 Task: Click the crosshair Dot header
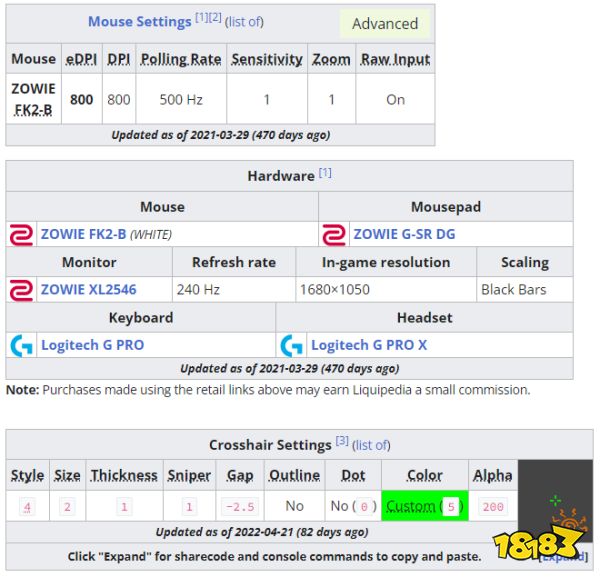353,476
